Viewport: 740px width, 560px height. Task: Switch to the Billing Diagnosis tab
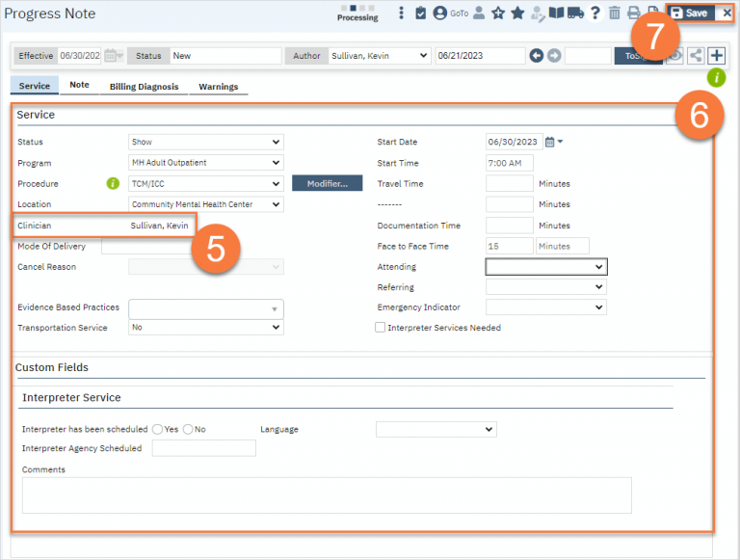point(143,87)
